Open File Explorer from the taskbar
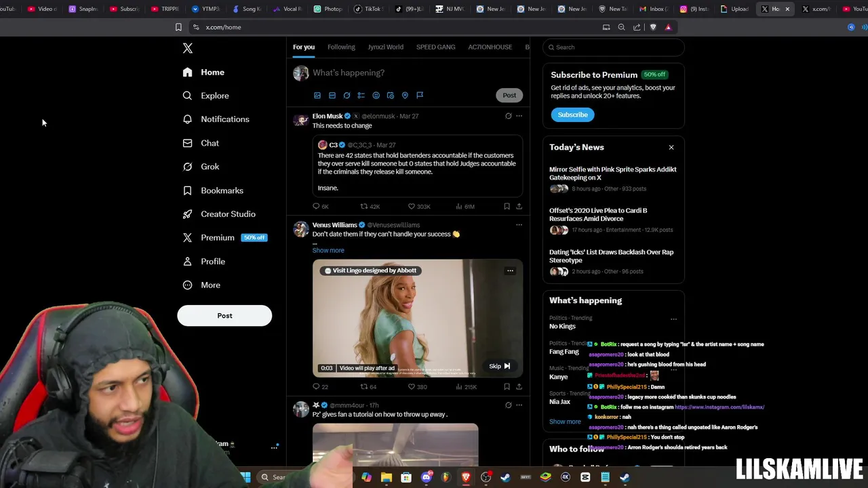The height and width of the screenshot is (488, 868). point(386,477)
